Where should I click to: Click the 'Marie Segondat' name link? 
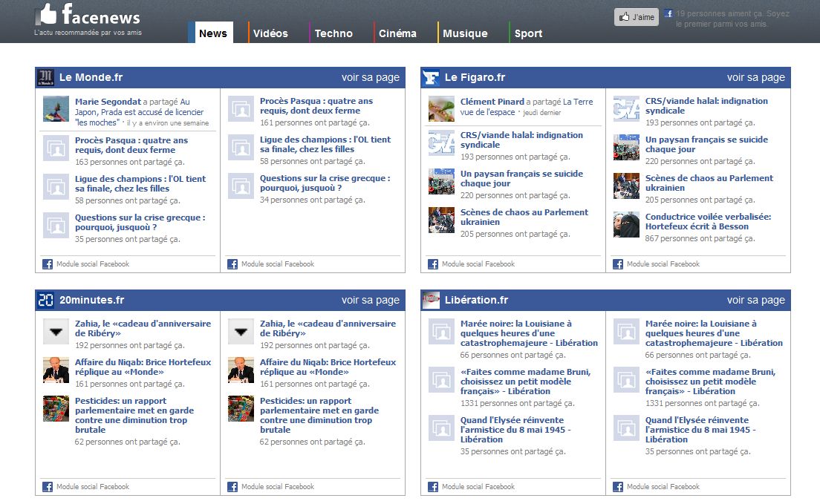click(108, 102)
